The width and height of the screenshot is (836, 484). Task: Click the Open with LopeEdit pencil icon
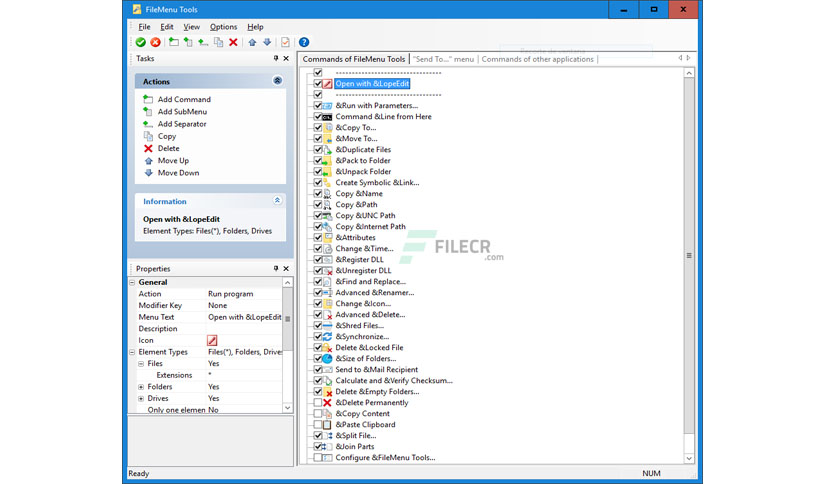coord(327,84)
